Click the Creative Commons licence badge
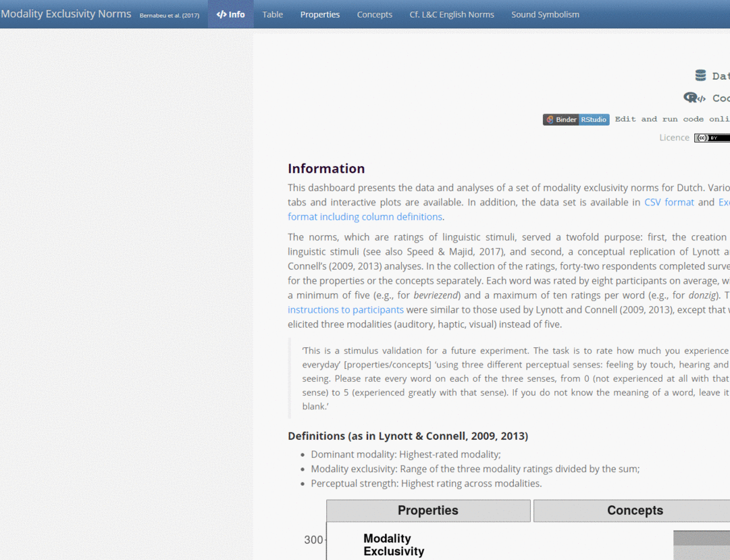 (x=712, y=138)
